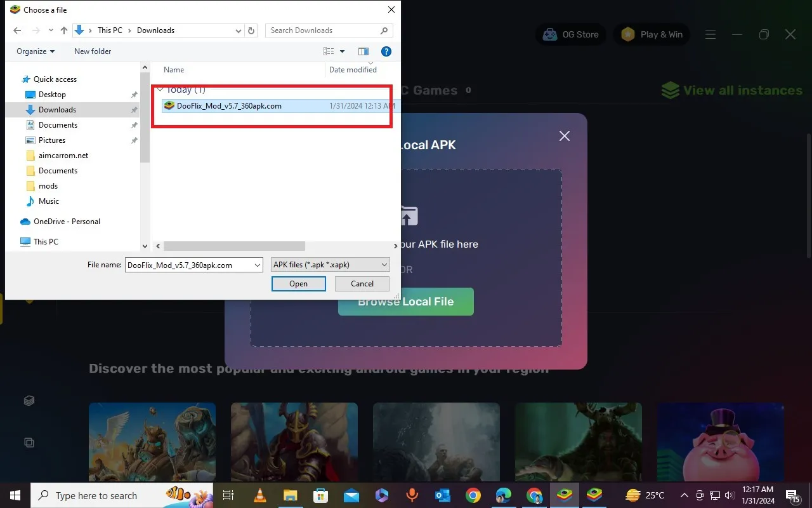Screen dimensions: 812x508
Task: Open the Mail app from taskbar
Action: (351, 495)
